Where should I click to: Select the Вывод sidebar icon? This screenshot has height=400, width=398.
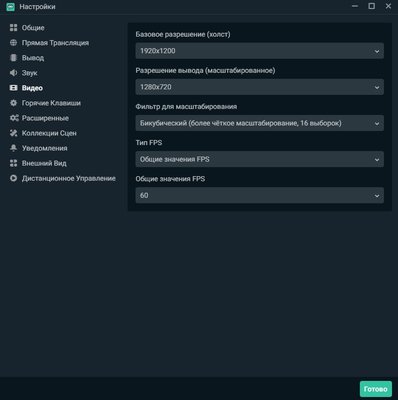[13, 58]
